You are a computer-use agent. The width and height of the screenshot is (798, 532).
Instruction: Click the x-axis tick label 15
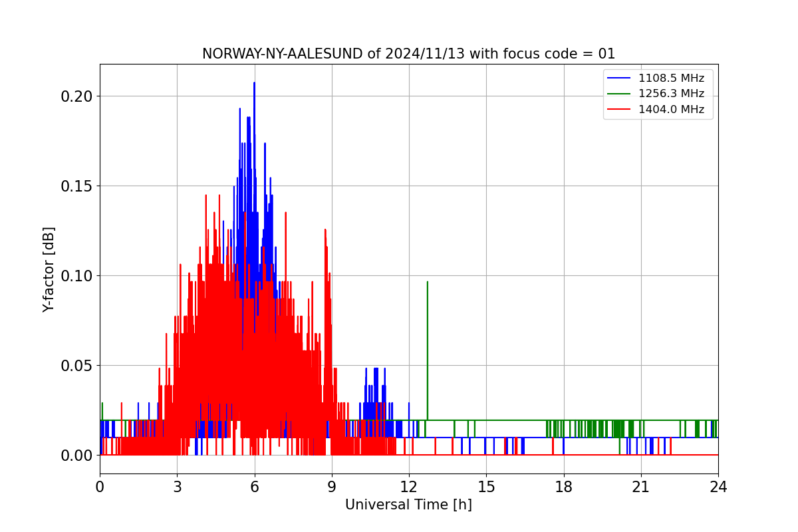(x=486, y=486)
